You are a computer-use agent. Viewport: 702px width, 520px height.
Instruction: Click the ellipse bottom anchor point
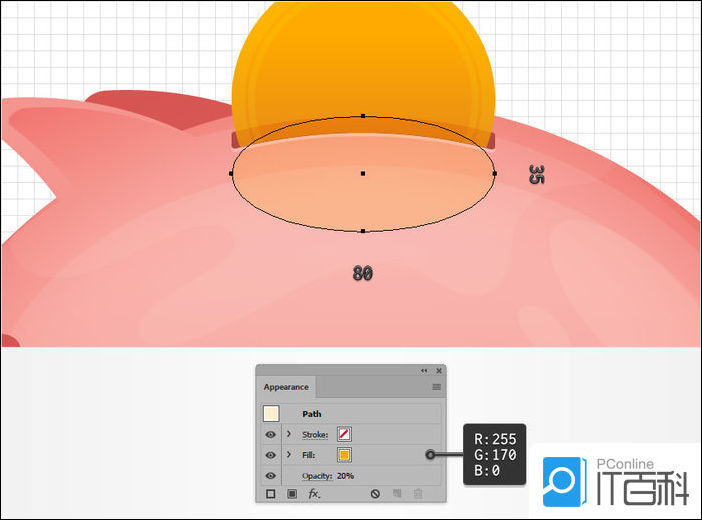tap(363, 231)
